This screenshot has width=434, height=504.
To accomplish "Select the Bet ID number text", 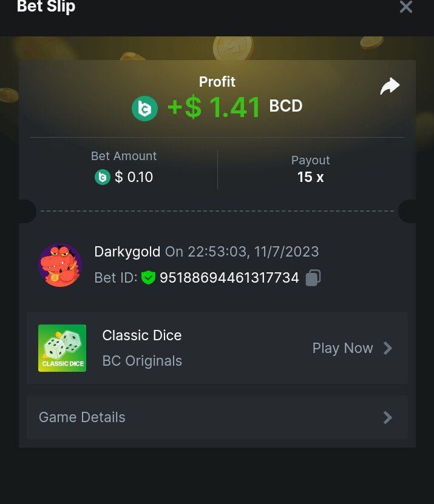I will pos(229,278).
